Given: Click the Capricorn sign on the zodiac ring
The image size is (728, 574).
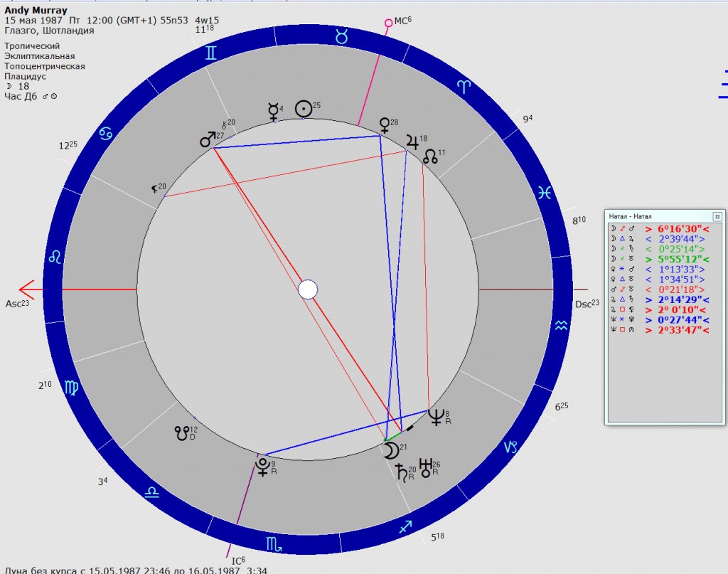Looking at the screenshot, I should tap(510, 447).
